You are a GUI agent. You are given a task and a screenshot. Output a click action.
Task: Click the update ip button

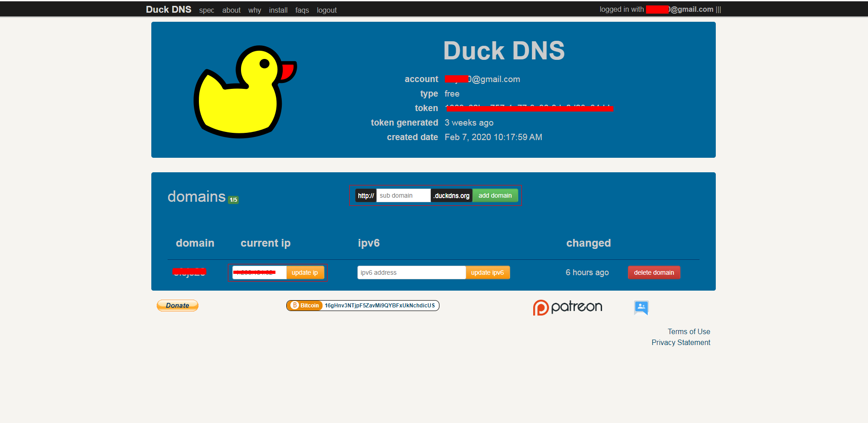tap(305, 272)
